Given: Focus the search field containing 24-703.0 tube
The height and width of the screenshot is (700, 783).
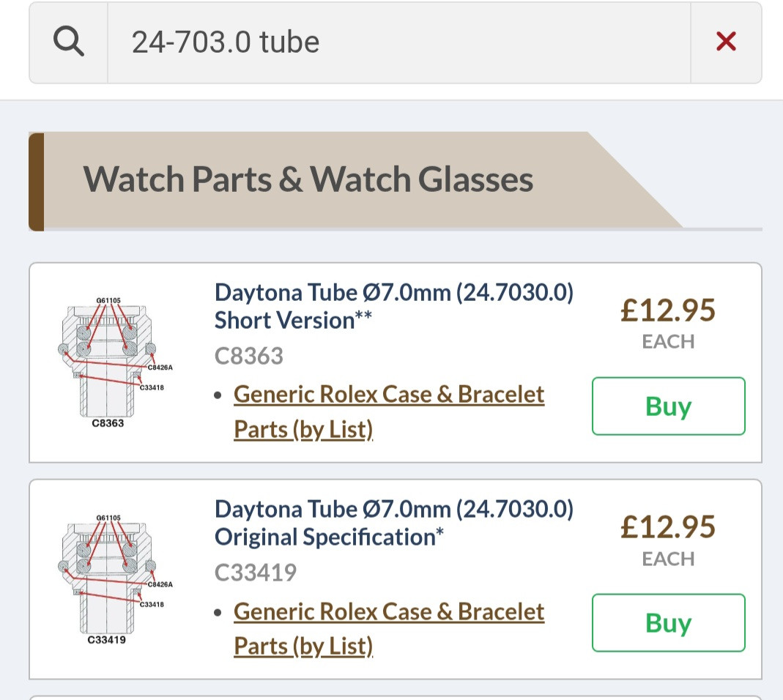Looking at the screenshot, I should [398, 42].
